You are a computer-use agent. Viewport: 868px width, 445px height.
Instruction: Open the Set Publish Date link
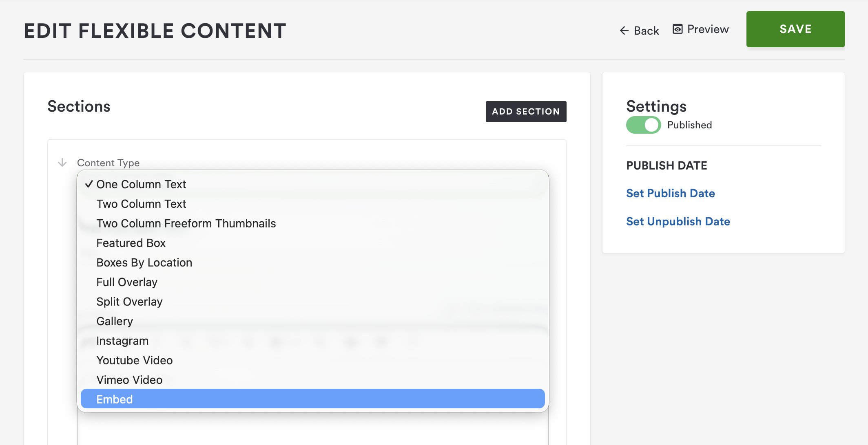(671, 193)
